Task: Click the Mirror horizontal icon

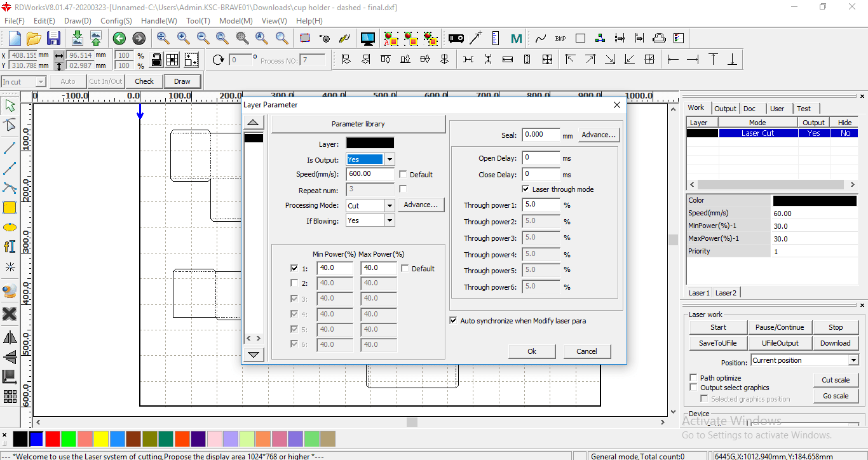Action: pyautogui.click(x=10, y=337)
